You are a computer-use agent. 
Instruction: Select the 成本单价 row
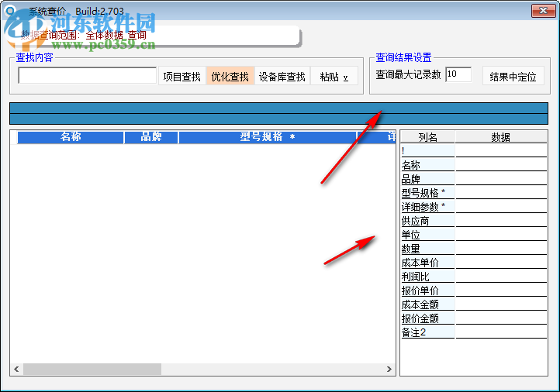474,262
